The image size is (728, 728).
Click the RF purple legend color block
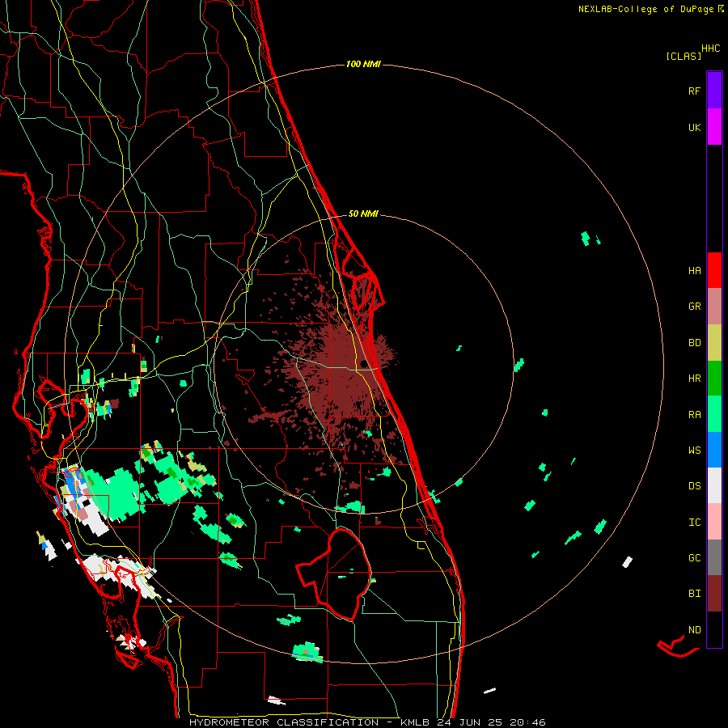pos(714,90)
